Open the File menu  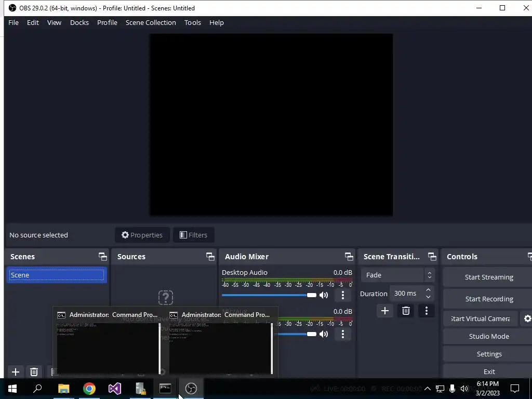14,22
